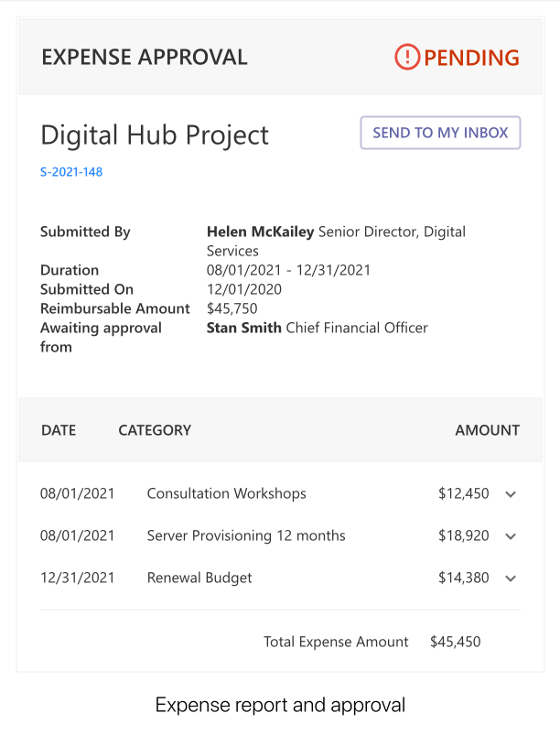Click the Total Expense Amount value $45,450
Screen dimensions: 560x735
[455, 642]
